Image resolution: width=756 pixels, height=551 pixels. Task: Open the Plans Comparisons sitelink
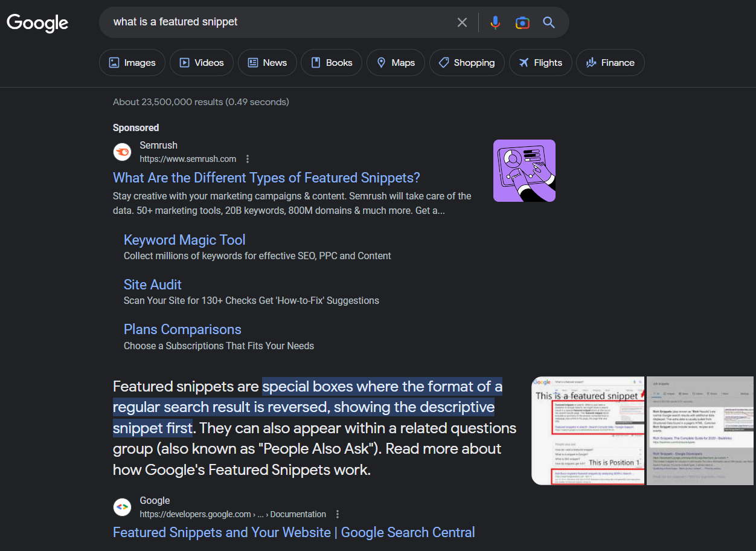click(182, 329)
